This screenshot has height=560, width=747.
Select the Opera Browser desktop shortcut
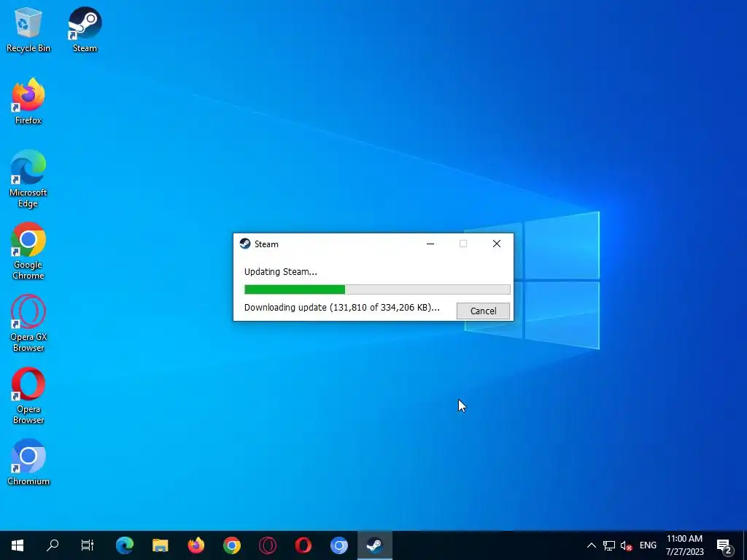point(28,396)
